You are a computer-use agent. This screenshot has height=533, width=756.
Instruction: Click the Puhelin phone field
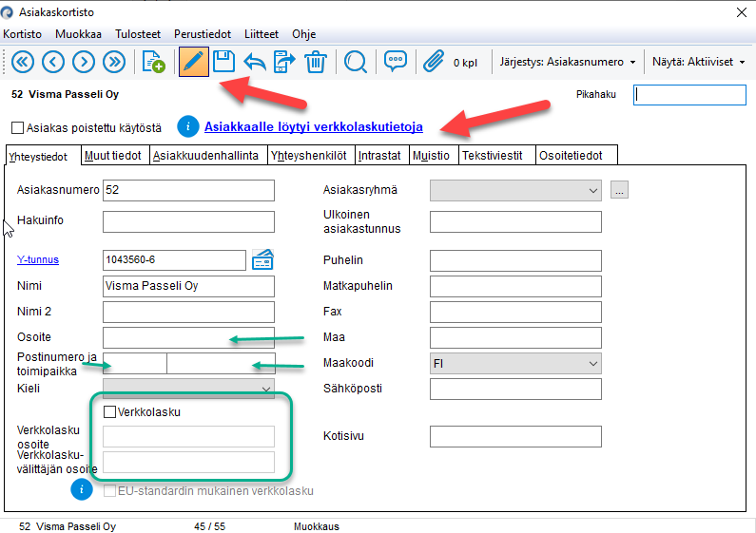(515, 260)
